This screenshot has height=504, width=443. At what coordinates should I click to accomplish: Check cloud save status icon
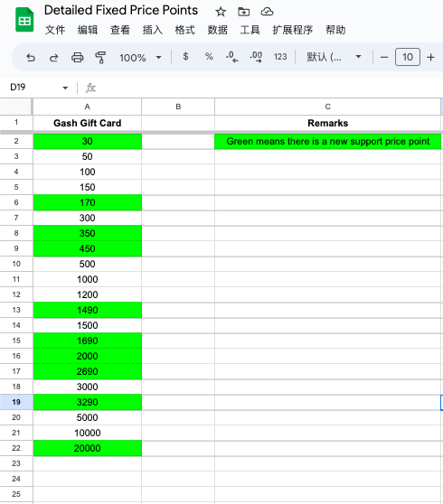tap(267, 12)
